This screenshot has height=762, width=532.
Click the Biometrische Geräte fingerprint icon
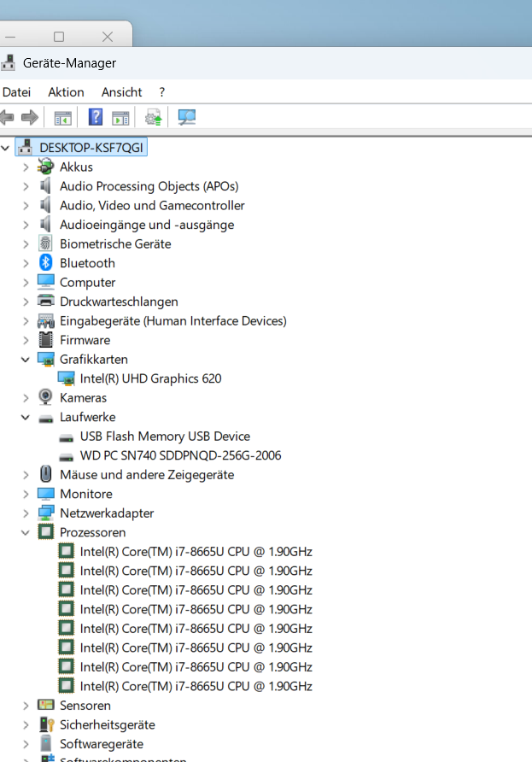click(x=45, y=243)
